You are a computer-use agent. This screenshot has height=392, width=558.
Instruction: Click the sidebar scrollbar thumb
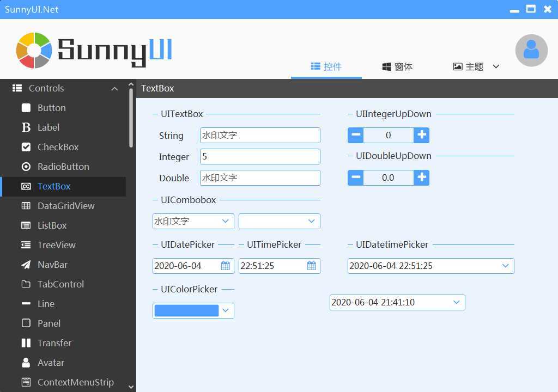click(x=131, y=118)
